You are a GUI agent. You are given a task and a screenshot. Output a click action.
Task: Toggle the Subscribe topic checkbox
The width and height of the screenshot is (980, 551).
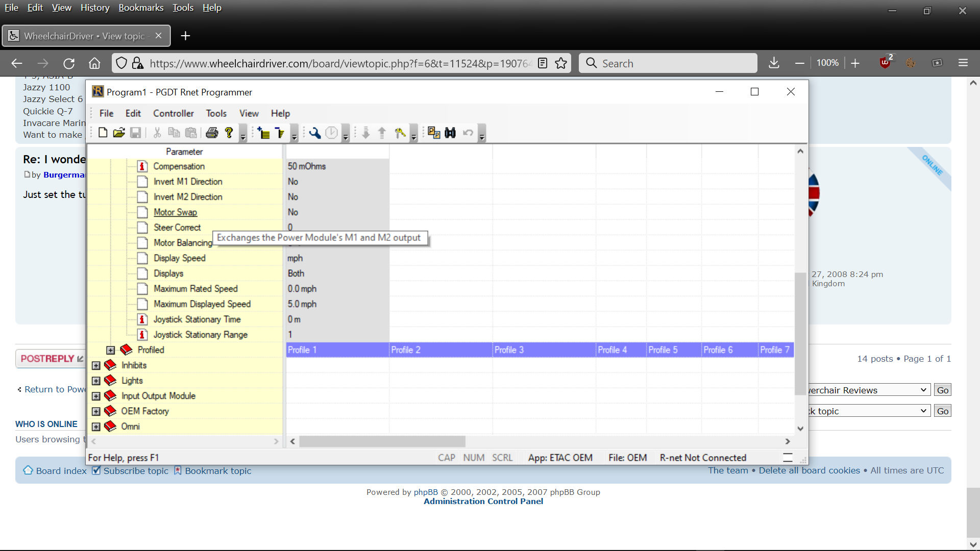[x=96, y=470]
